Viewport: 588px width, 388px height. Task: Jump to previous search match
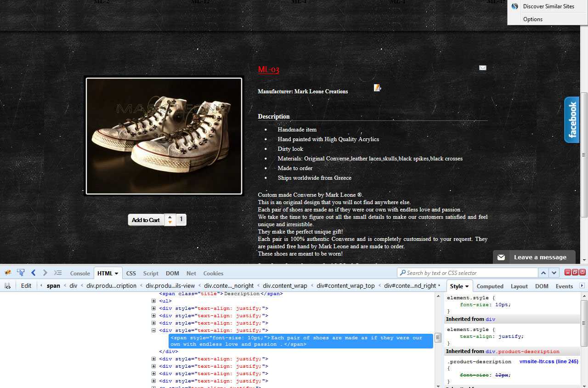click(543, 273)
